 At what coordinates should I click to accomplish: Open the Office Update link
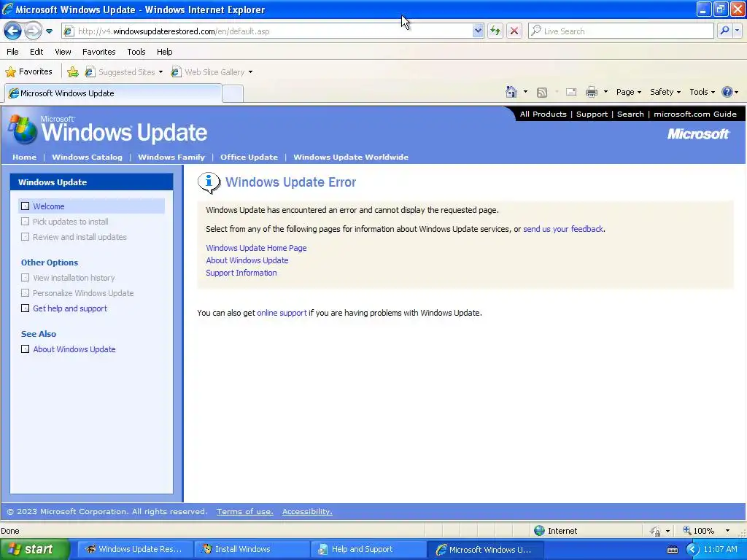click(249, 157)
